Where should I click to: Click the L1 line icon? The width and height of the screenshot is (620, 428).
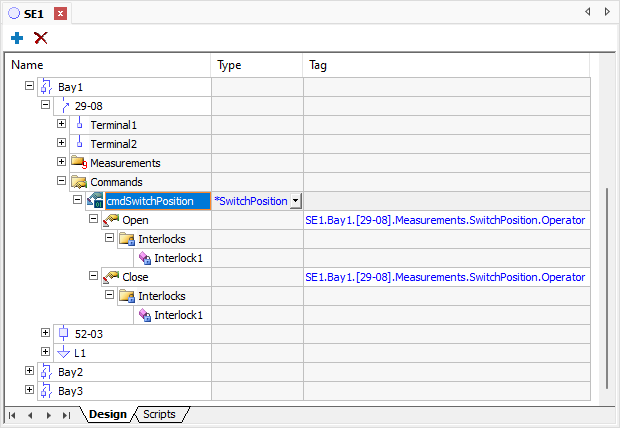coord(63,352)
